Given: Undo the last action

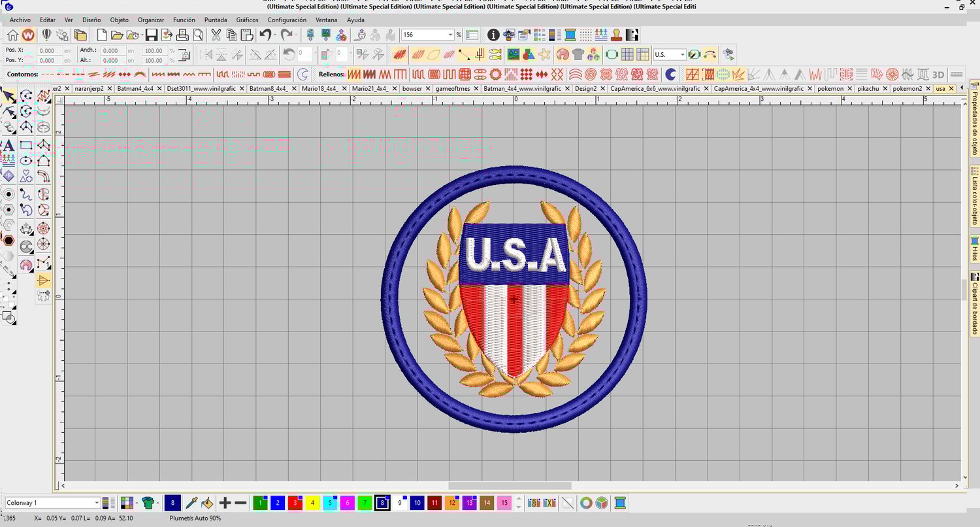Looking at the screenshot, I should pyautogui.click(x=265, y=35).
